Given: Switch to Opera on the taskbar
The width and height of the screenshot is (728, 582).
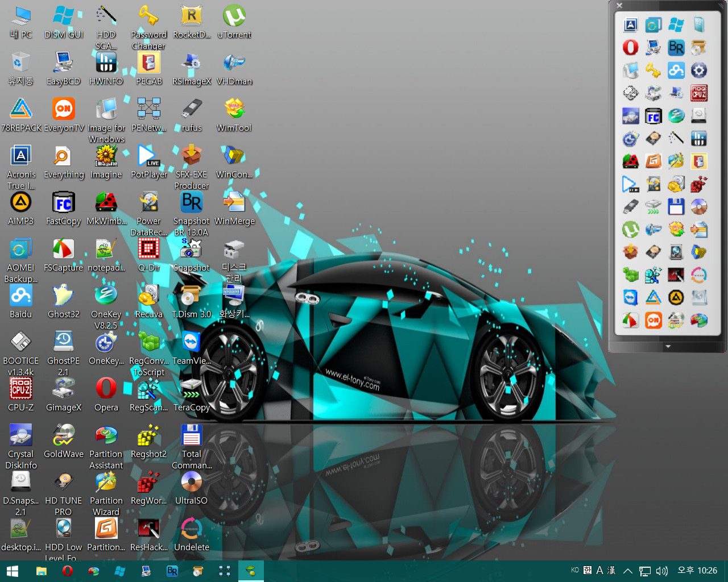Looking at the screenshot, I should [x=67, y=571].
